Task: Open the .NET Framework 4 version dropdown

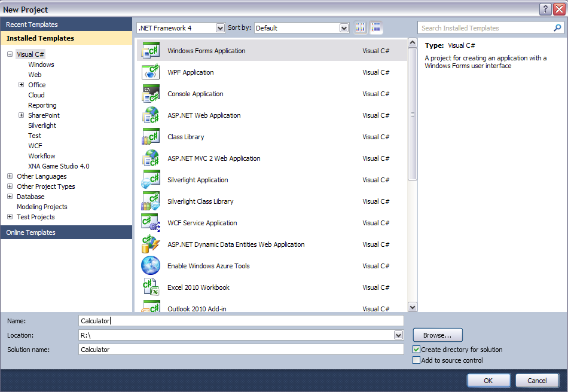Action: click(x=220, y=28)
